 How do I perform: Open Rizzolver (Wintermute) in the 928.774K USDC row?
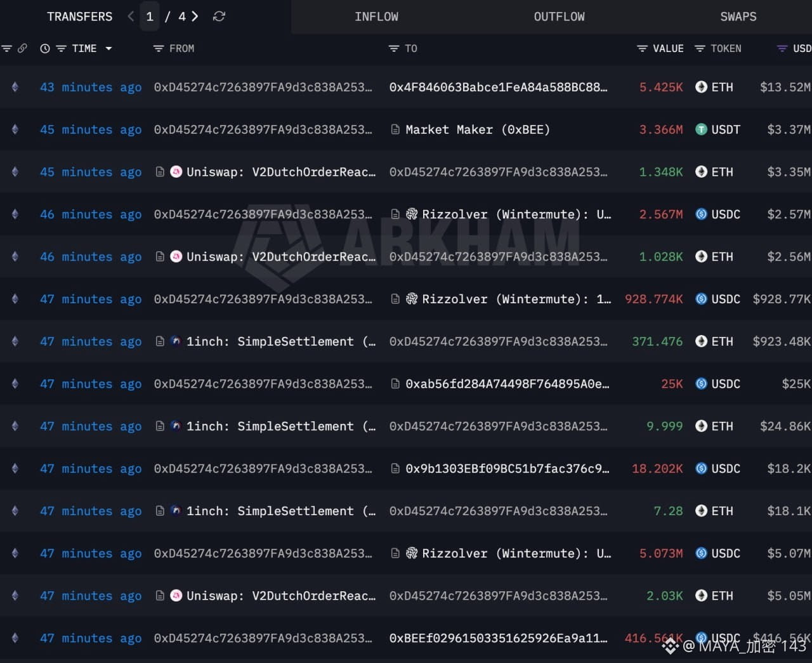coord(517,299)
